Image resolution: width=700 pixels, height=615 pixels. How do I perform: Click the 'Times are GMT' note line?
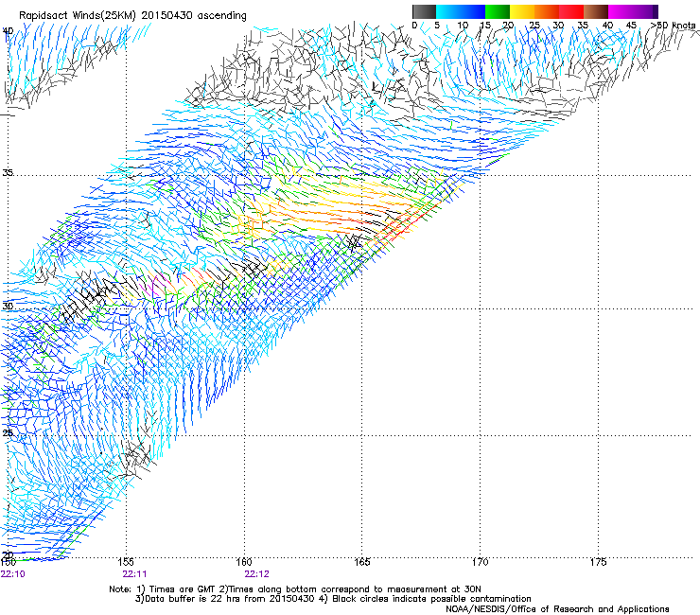pyautogui.click(x=295, y=589)
